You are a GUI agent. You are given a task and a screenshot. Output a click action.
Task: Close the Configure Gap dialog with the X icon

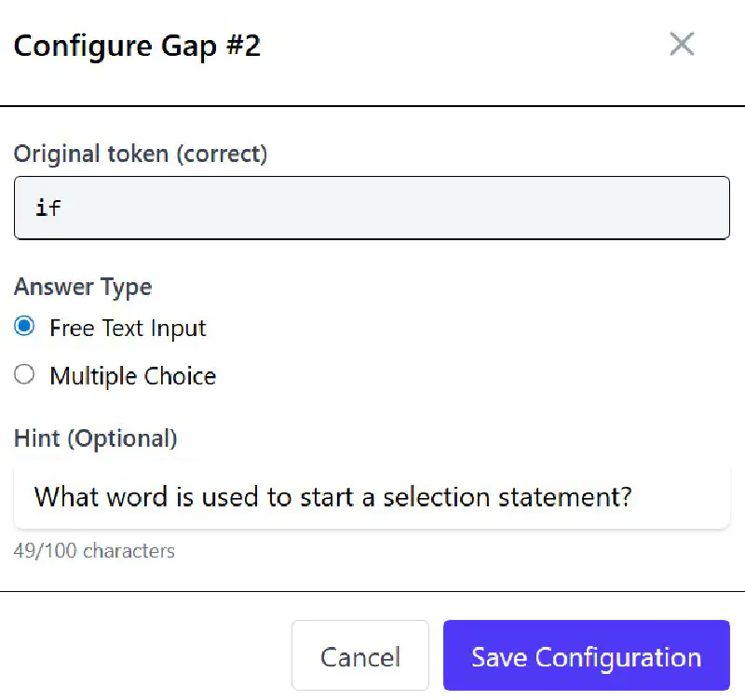click(x=682, y=44)
